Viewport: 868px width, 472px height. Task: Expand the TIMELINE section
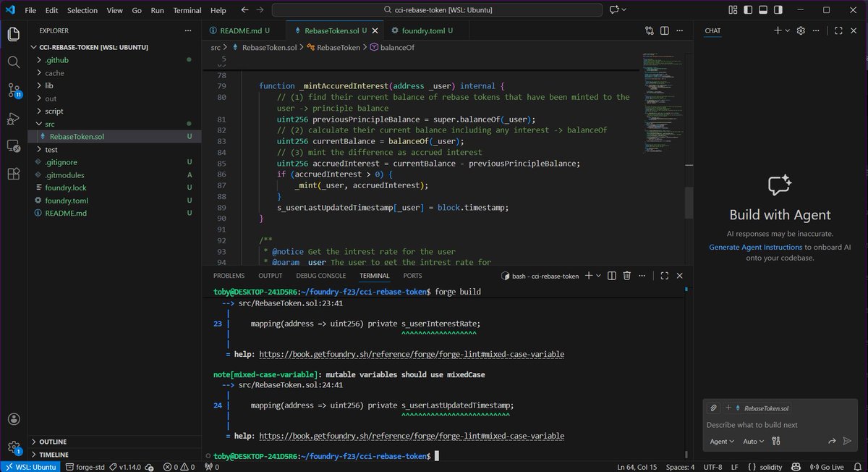coord(115,455)
